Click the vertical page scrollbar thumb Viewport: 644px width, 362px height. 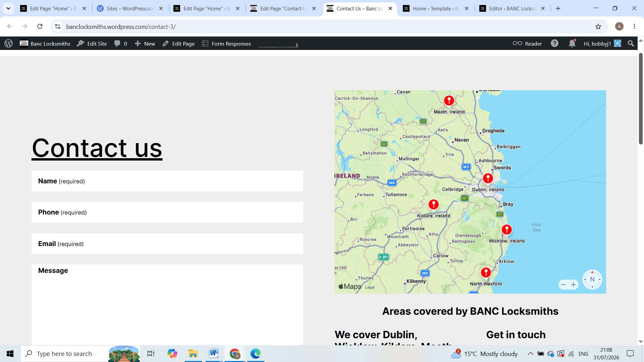point(641,99)
